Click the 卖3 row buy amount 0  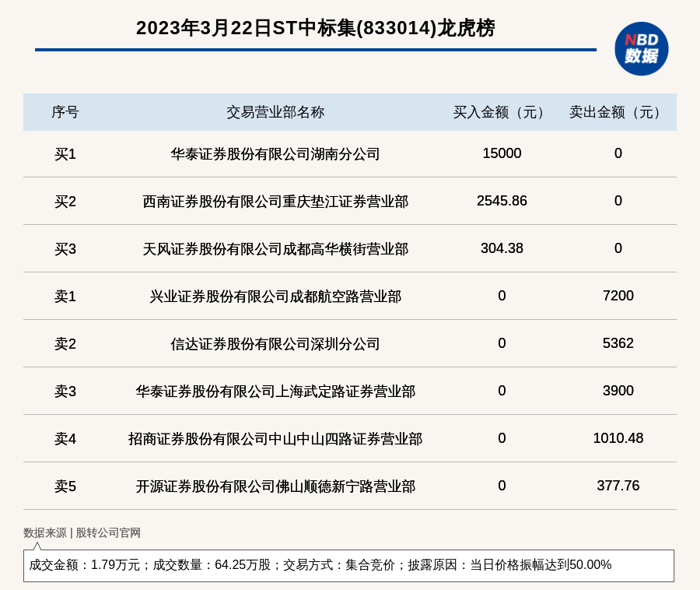click(x=502, y=391)
